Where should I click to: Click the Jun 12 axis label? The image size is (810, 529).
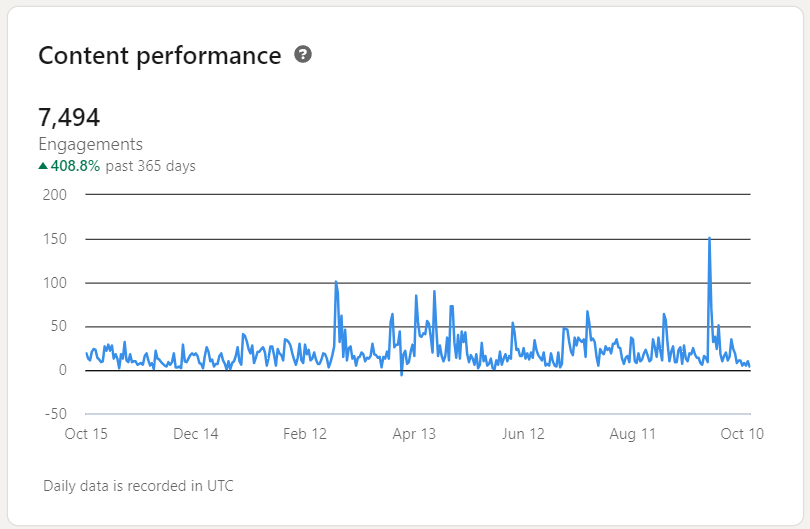[x=523, y=434]
